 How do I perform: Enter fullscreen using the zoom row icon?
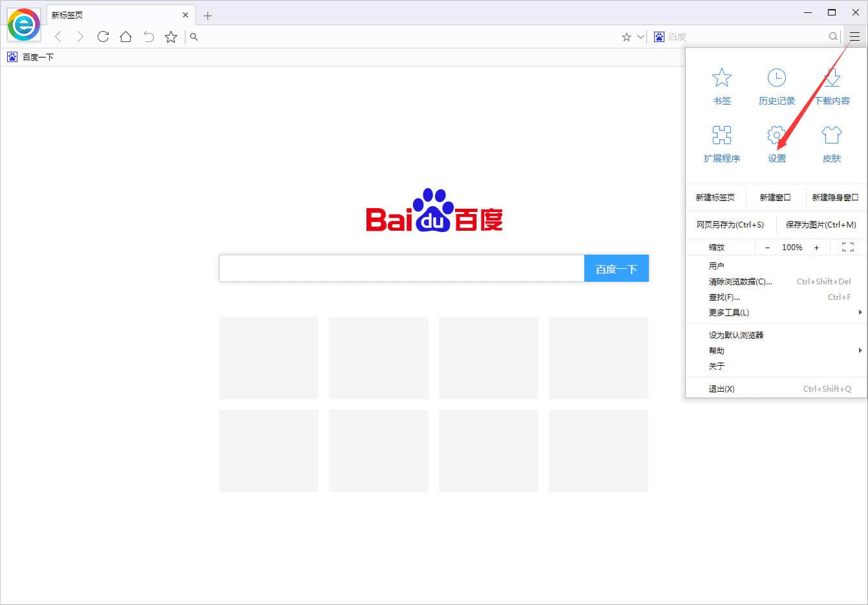point(848,247)
